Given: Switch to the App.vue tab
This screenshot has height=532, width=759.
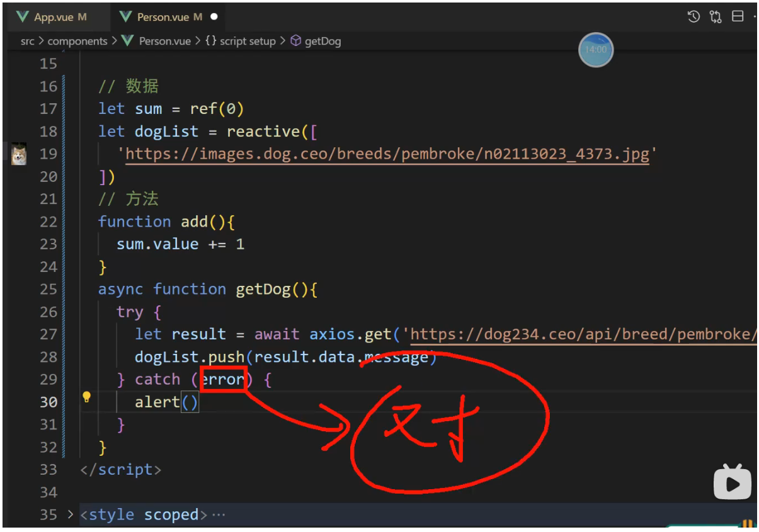Looking at the screenshot, I should (52, 17).
